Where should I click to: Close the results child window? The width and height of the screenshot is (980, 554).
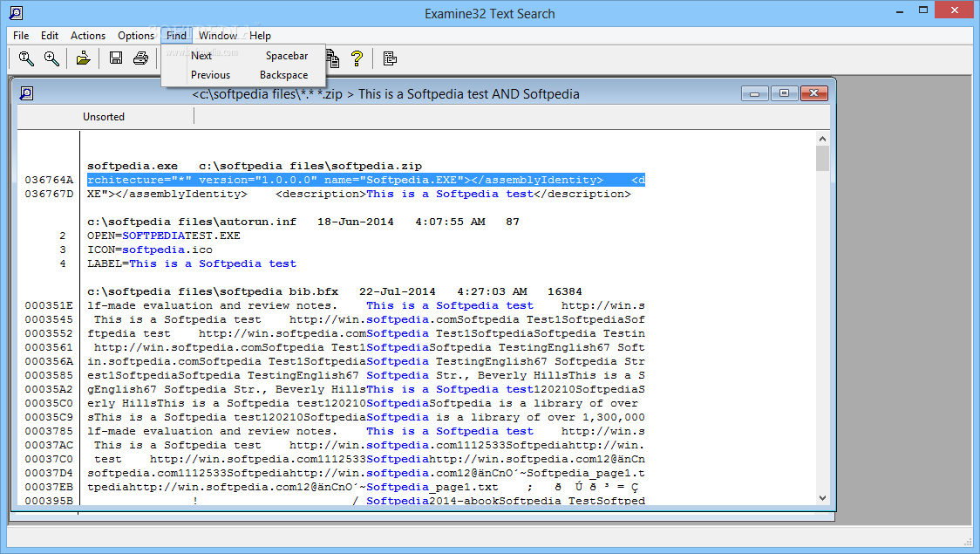813,94
